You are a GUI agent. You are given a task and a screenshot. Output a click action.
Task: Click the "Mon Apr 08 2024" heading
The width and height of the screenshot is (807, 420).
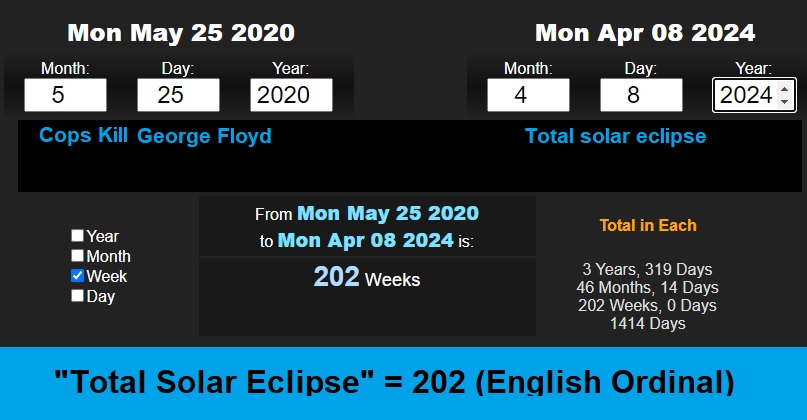pyautogui.click(x=645, y=33)
